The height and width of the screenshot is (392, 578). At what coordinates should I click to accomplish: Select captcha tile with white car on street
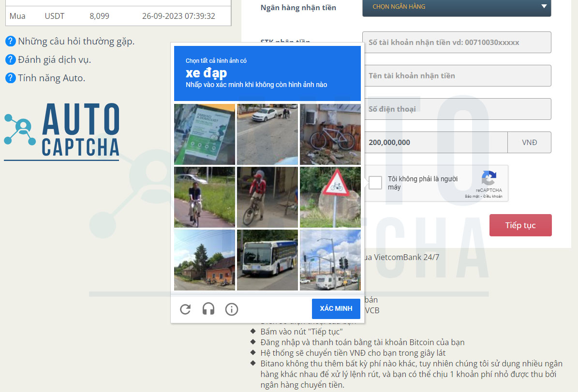267,134
